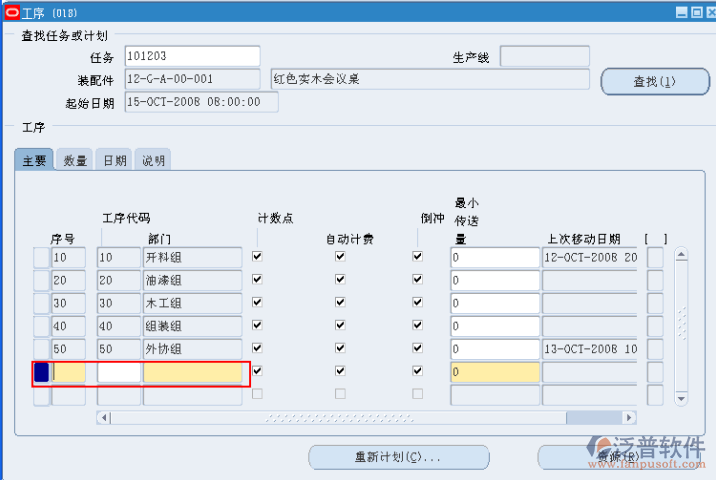This screenshot has height=480, width=716.
Task: Click the white 工序代码 field in new row
Action: point(119,372)
